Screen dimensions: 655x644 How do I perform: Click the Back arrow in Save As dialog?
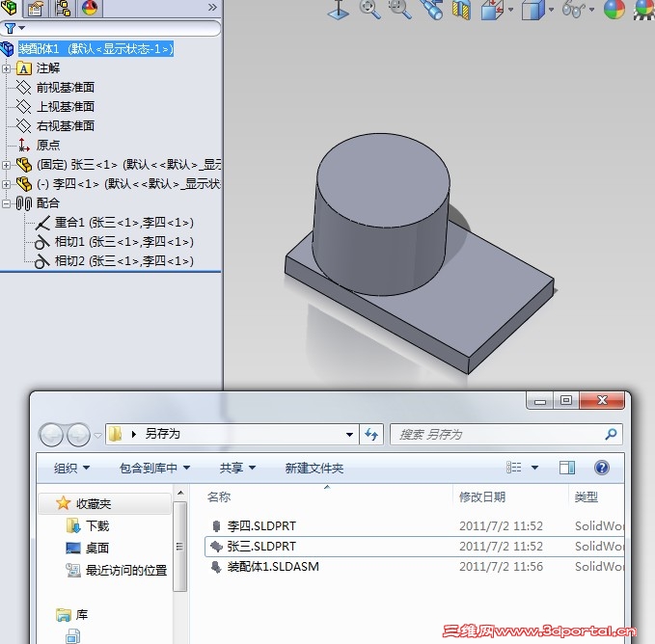tap(51, 435)
